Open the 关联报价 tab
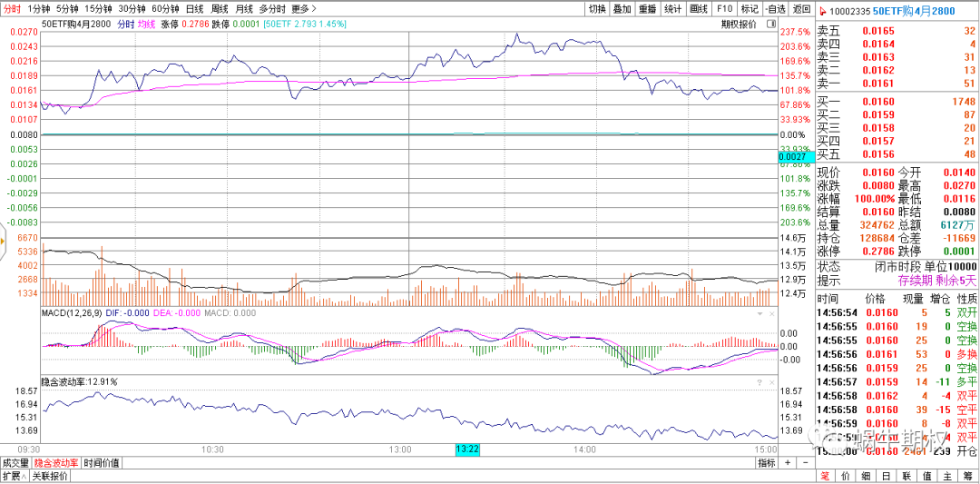 [50, 477]
